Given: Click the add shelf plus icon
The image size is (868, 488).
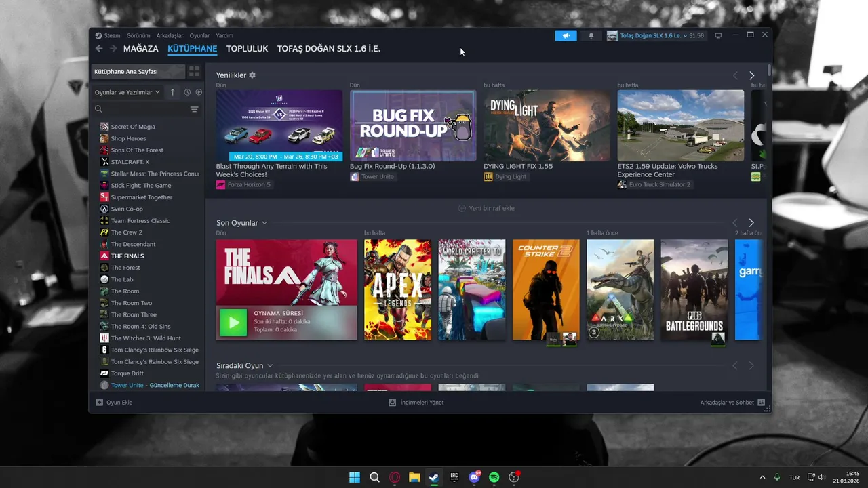Looking at the screenshot, I should (462, 208).
